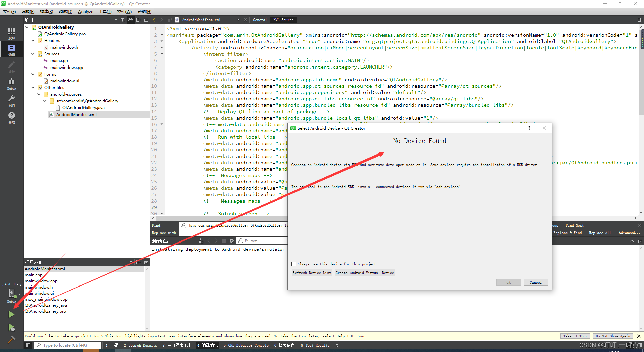644x352 pixels.
Task: Open Help (帮助) mode
Action: pyautogui.click(x=12, y=117)
